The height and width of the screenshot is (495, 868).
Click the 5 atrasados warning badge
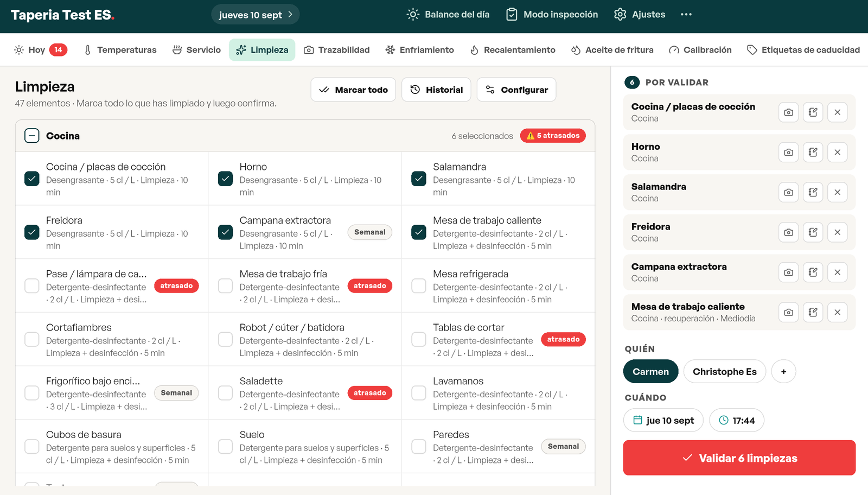point(553,136)
